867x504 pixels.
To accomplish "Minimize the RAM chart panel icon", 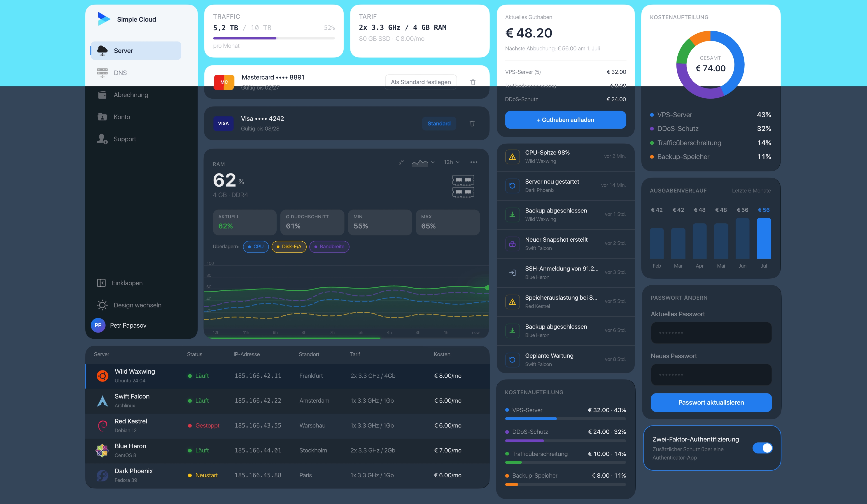I will 401,162.
